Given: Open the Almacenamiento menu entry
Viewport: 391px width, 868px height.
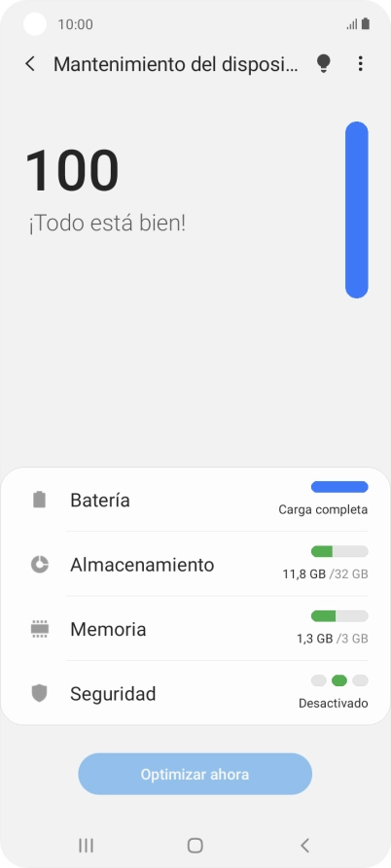Looking at the screenshot, I should point(195,564).
